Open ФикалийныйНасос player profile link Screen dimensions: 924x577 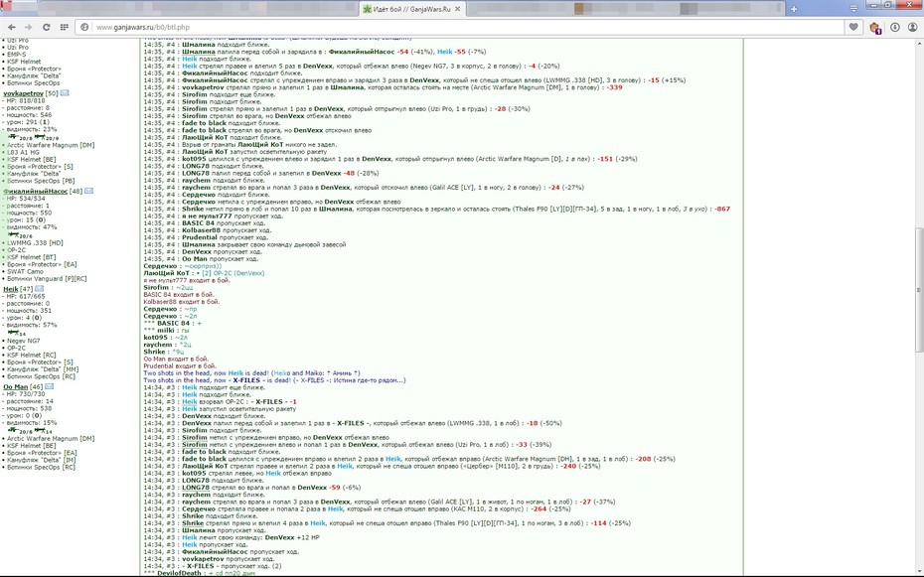[x=36, y=191]
